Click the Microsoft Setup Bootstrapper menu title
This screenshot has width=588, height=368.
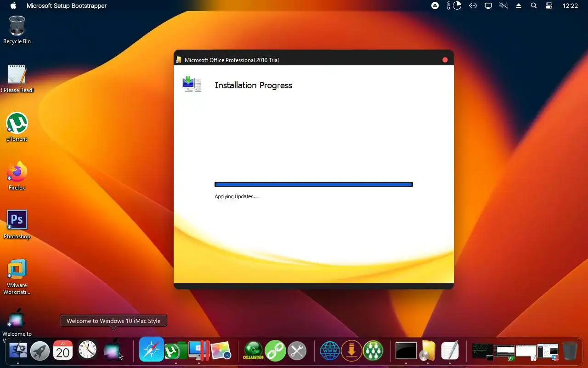coord(67,6)
